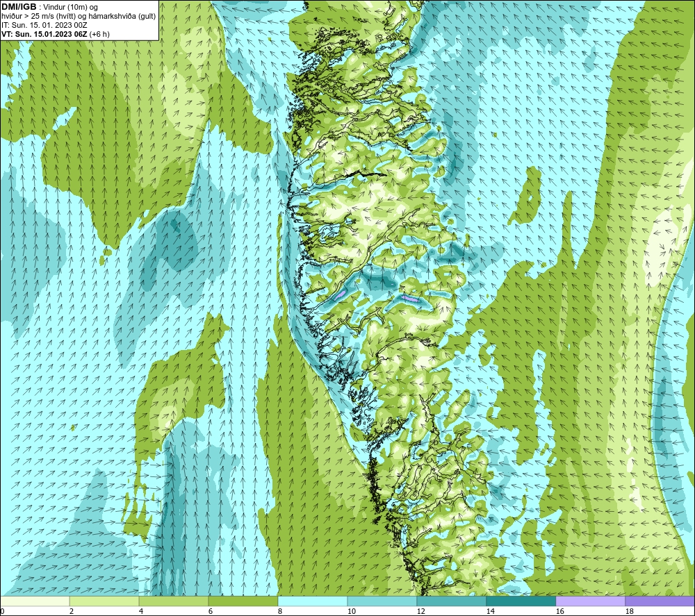The height and width of the screenshot is (616, 695).
Task: Click the light green 2–4 m/s legend swatch
Action: pyautogui.click(x=104, y=601)
